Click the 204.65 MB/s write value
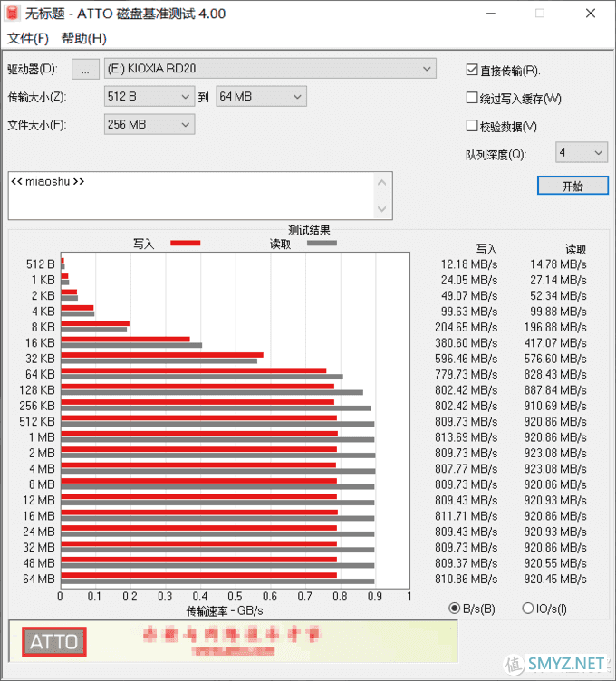This screenshot has width=616, height=681. pos(467,327)
